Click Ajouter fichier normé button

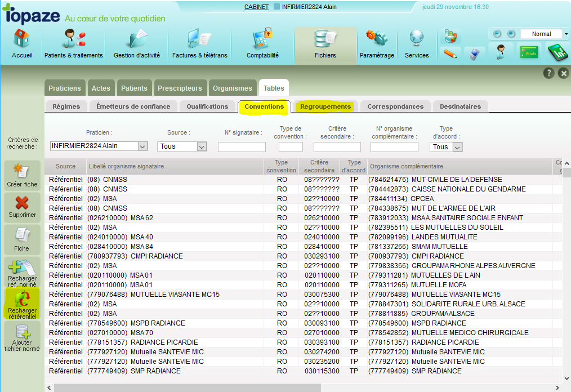click(22, 337)
